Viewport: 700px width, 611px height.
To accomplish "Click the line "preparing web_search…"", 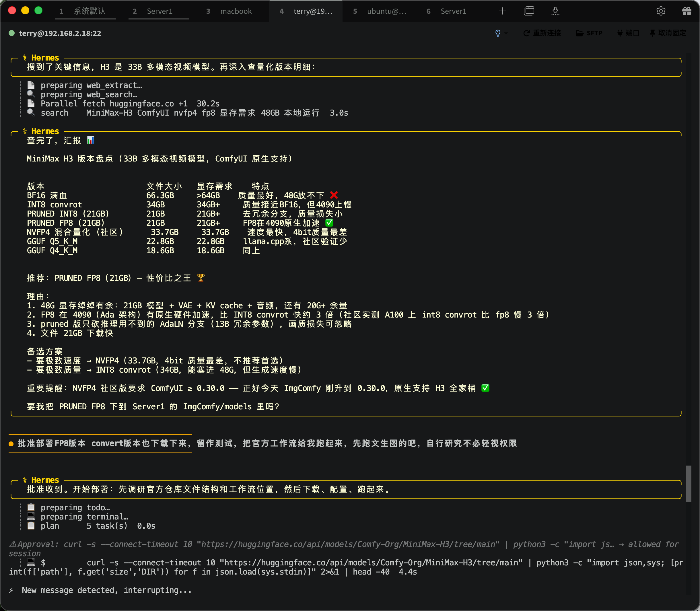I will (x=89, y=94).
